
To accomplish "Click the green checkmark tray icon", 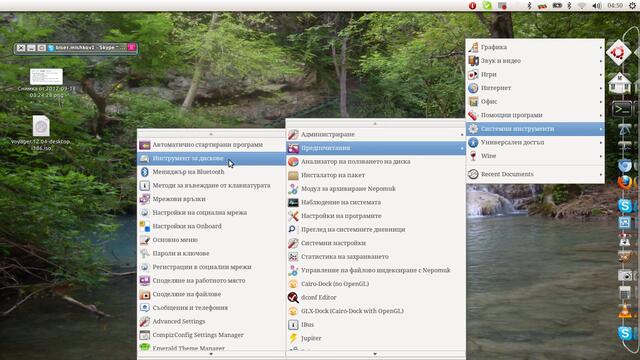I will (487, 6).
